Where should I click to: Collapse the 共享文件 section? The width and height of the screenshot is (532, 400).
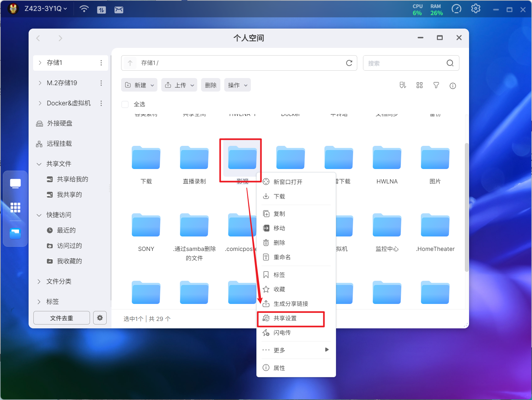tap(39, 164)
